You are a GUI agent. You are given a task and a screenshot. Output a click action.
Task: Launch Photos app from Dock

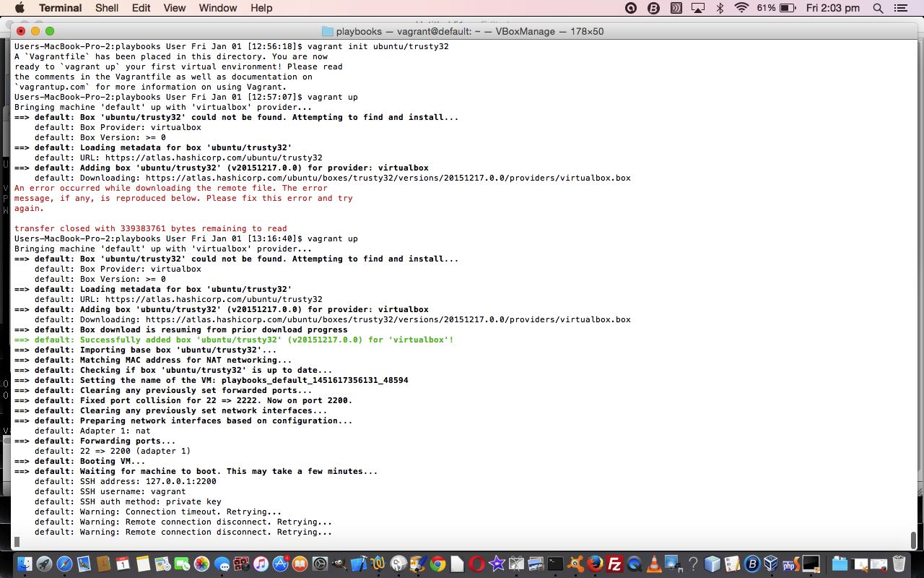point(201,564)
